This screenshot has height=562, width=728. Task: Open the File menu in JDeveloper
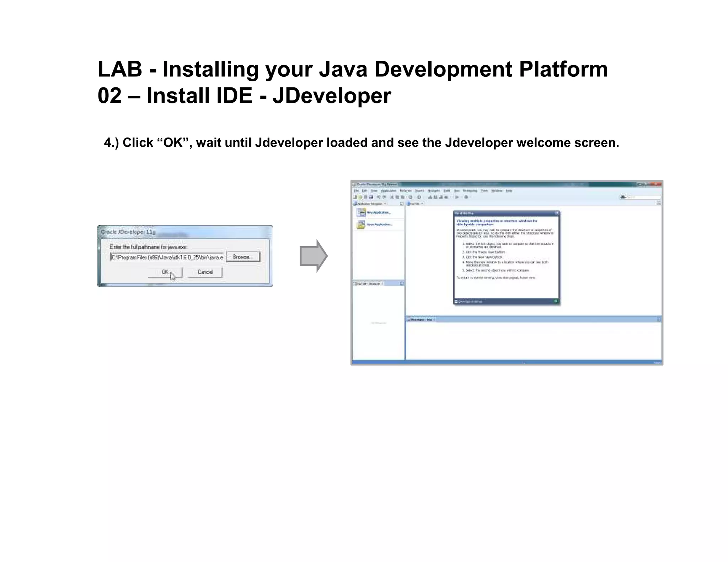tap(356, 191)
